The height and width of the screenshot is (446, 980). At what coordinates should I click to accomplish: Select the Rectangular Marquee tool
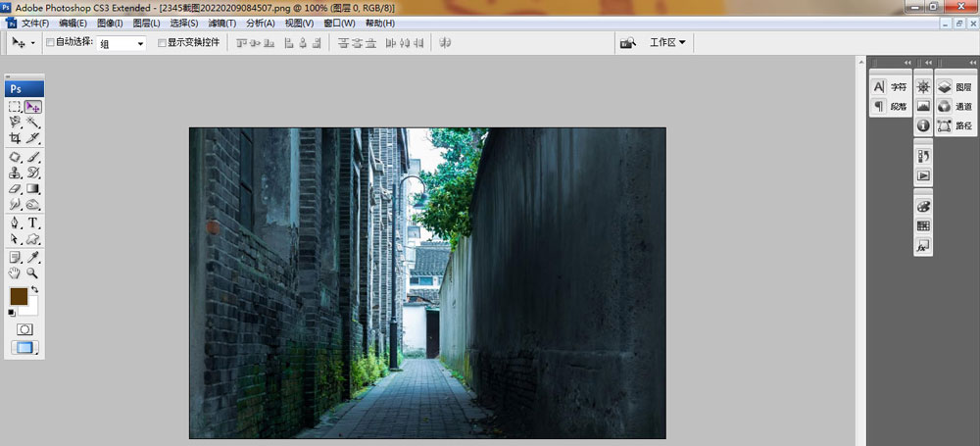16,107
